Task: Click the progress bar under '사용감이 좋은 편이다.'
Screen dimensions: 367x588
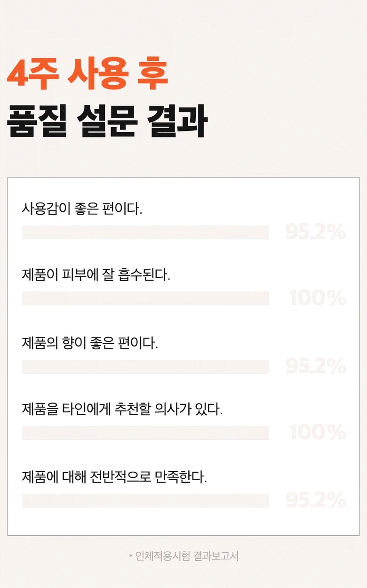Action: point(145,232)
